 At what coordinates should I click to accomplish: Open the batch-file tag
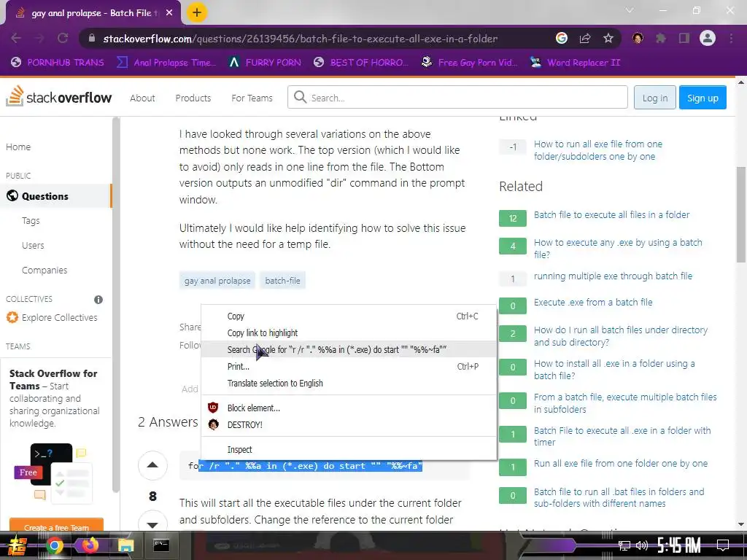tap(282, 281)
